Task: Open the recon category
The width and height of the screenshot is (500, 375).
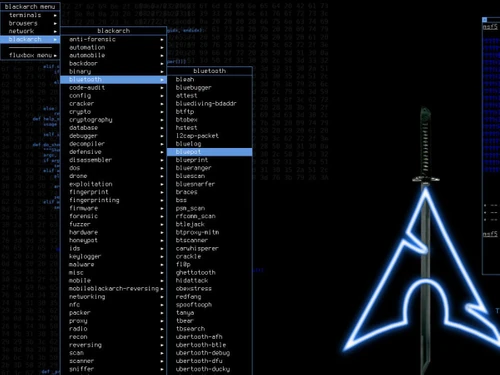Action: point(113,337)
